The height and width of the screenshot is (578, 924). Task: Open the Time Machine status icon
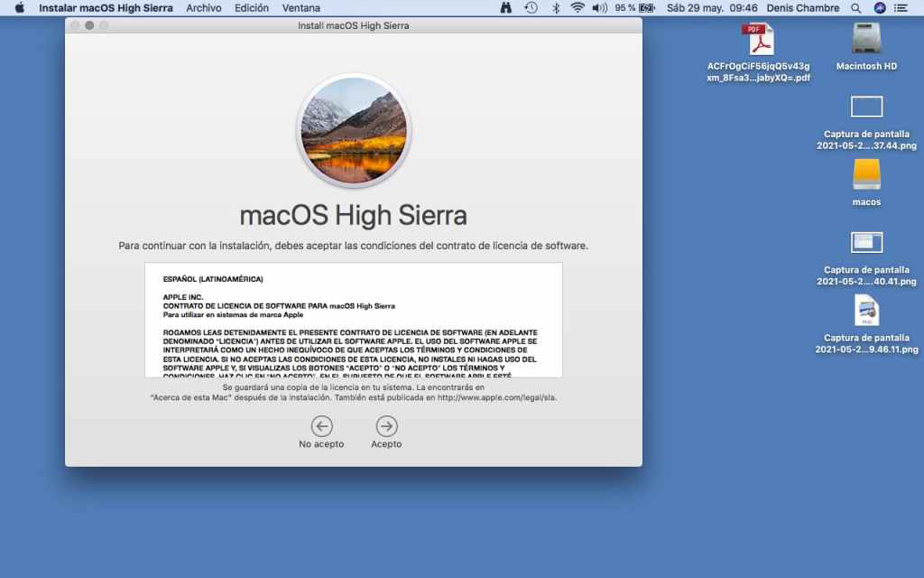click(531, 8)
